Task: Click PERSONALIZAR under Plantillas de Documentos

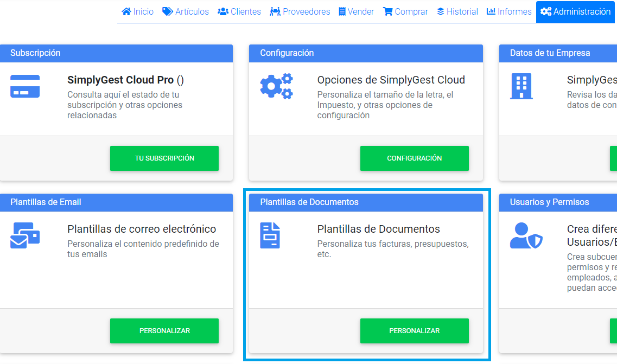Action: [414, 330]
